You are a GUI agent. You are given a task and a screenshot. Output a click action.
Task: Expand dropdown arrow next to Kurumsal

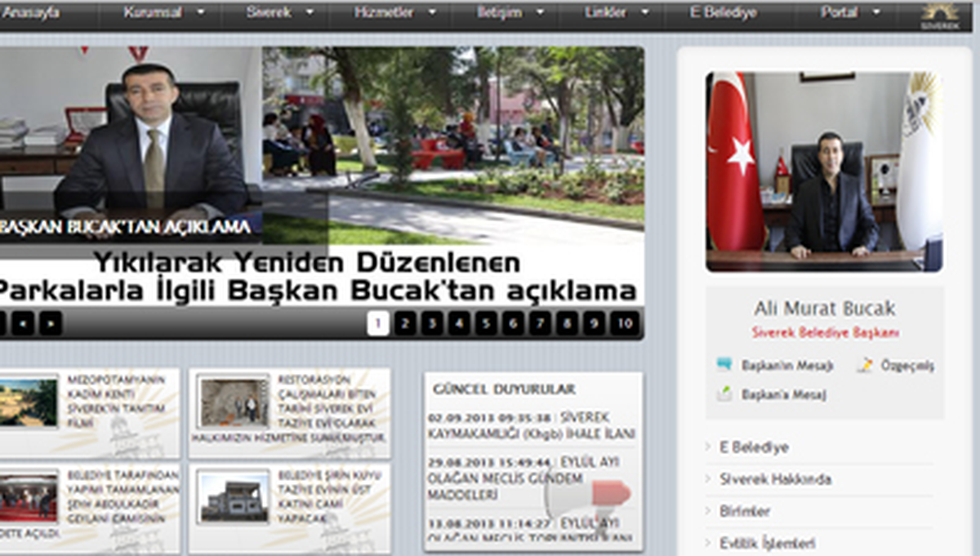tap(201, 13)
